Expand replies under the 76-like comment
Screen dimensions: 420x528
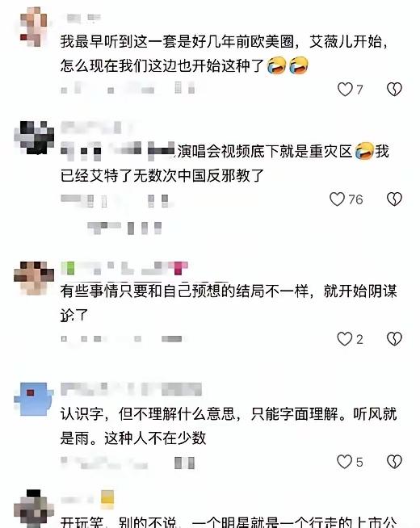point(124,228)
